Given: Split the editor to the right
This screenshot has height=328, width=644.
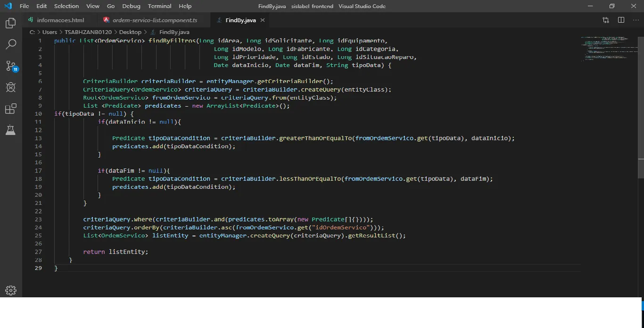Looking at the screenshot, I should click(x=621, y=20).
